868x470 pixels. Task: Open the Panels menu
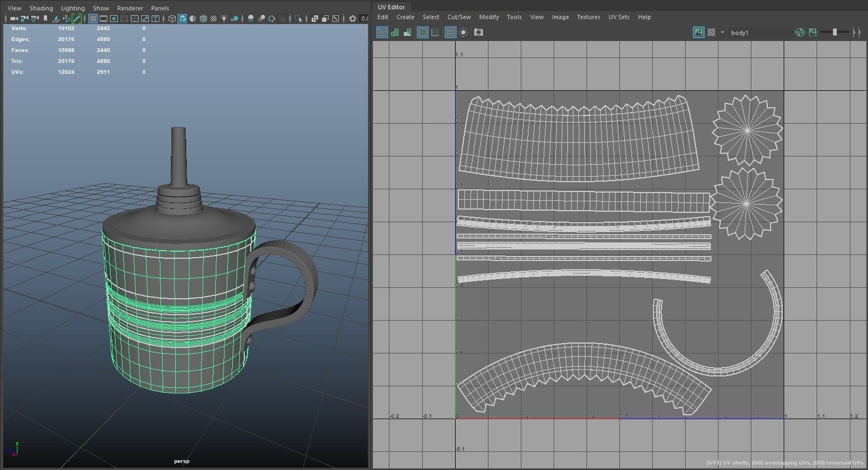[160, 8]
